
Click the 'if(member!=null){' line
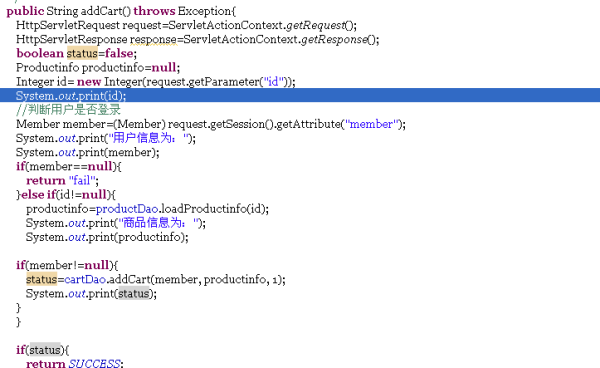(x=67, y=265)
